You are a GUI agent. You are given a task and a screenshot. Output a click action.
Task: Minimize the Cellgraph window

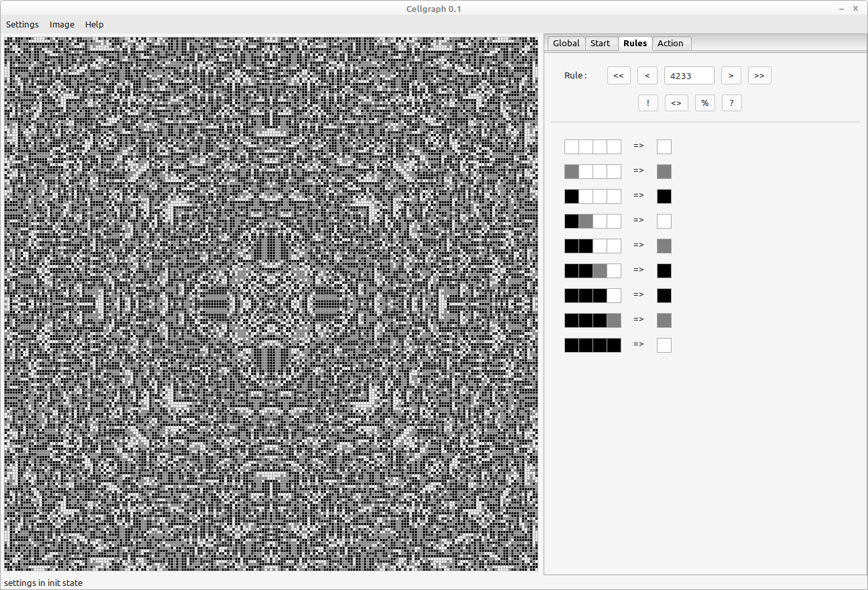click(x=842, y=9)
